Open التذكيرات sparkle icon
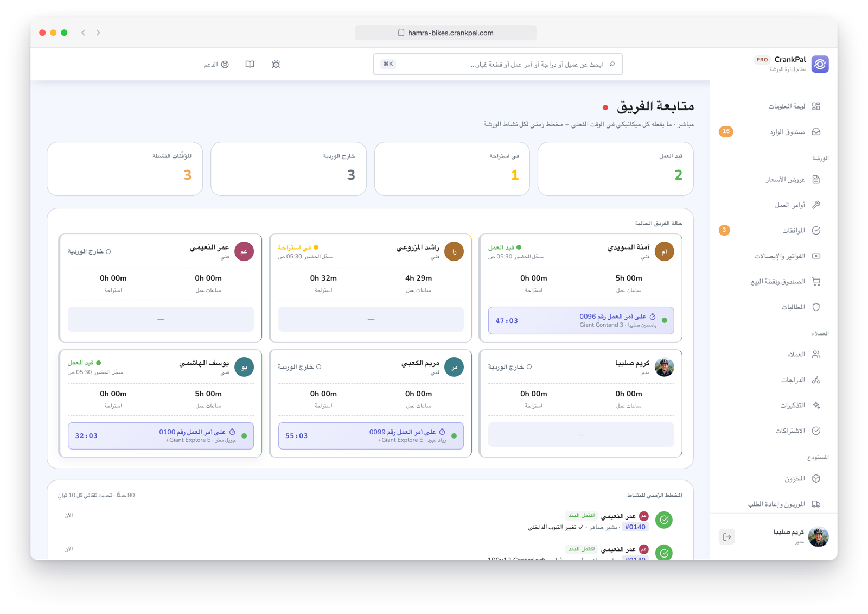Screen dimensions: 868x614 pos(816,406)
